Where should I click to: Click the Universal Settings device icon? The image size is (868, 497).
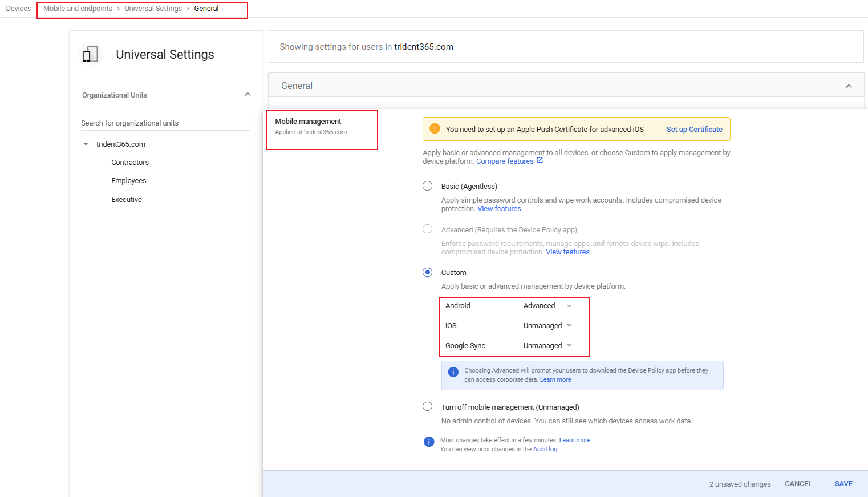pyautogui.click(x=90, y=55)
